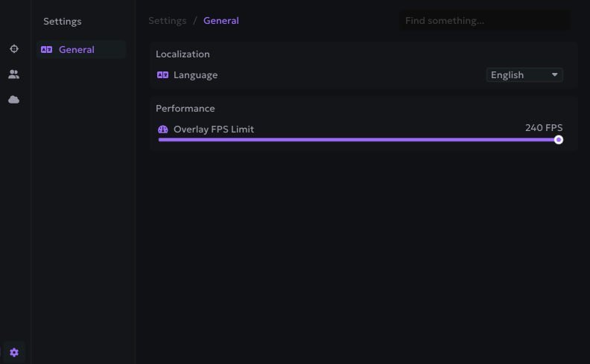
Task: Click the dropdown arrow next to English
Action: 555,75
